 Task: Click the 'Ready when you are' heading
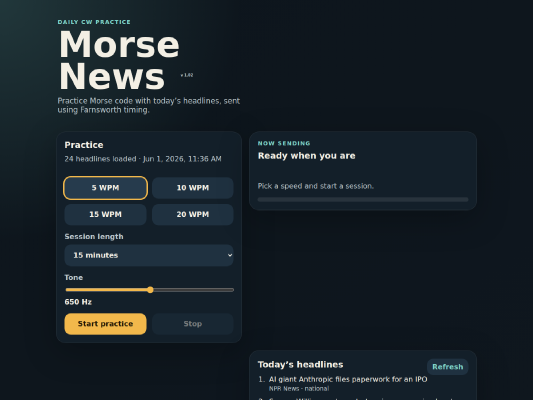click(307, 156)
